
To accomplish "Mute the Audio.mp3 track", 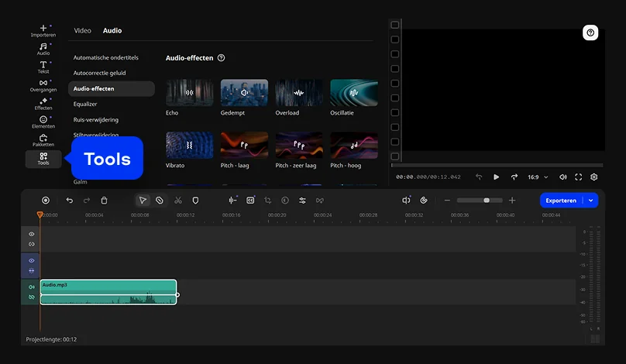I will click(32, 287).
